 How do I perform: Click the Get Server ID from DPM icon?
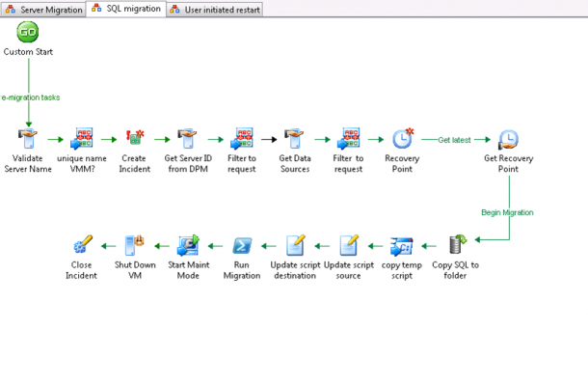188,139
